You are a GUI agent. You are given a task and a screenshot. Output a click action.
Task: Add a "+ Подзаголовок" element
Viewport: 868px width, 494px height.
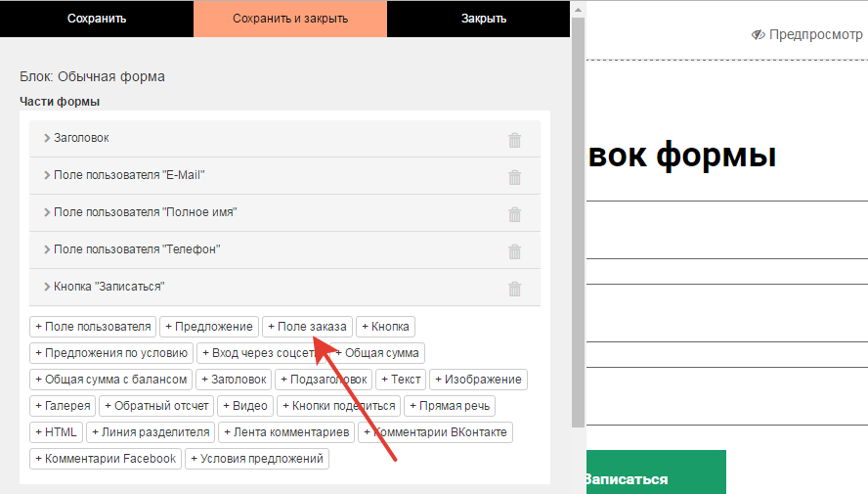tap(324, 380)
